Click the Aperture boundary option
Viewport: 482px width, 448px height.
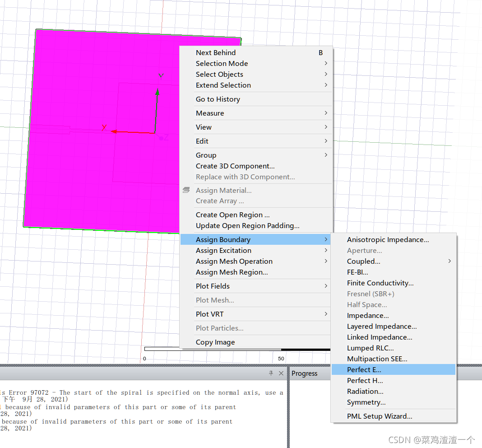(x=394, y=251)
